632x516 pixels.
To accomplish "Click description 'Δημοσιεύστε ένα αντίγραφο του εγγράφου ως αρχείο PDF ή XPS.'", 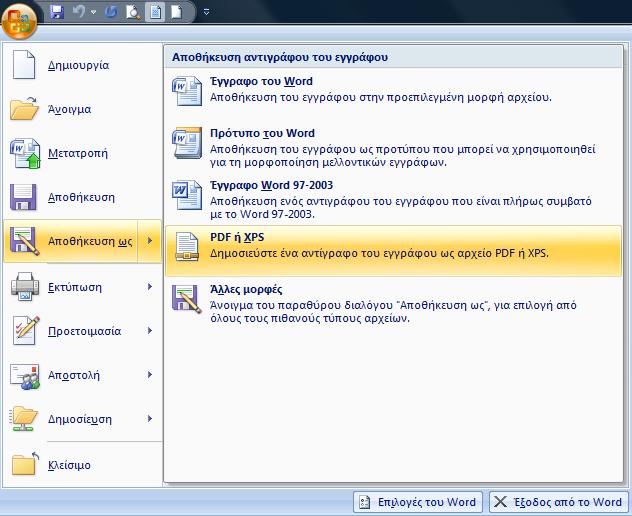I will click(x=379, y=253).
